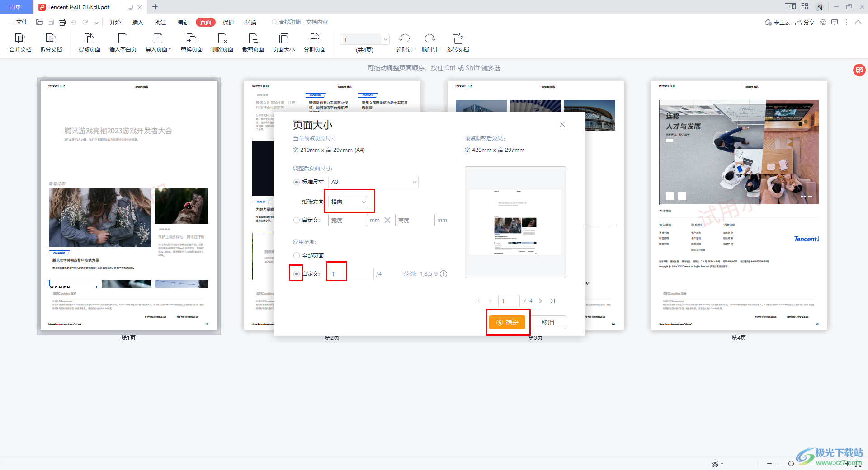Click the zoom slider handle in status bar
Image resolution: width=868 pixels, height=470 pixels.
click(x=791, y=464)
